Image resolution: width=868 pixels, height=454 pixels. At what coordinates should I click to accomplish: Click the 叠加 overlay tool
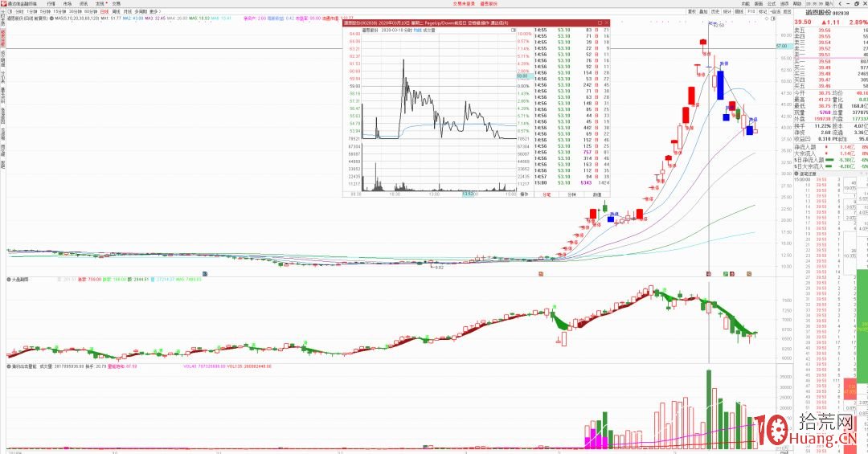(x=703, y=11)
